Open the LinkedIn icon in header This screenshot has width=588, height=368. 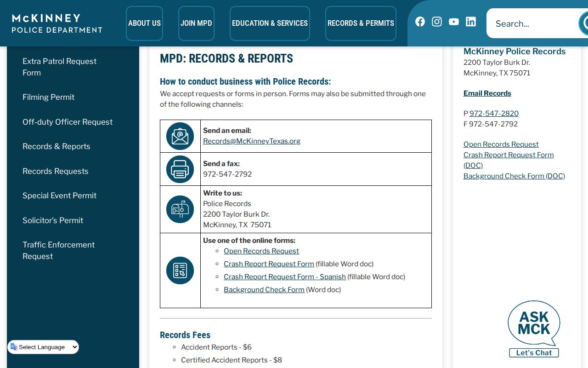click(471, 22)
